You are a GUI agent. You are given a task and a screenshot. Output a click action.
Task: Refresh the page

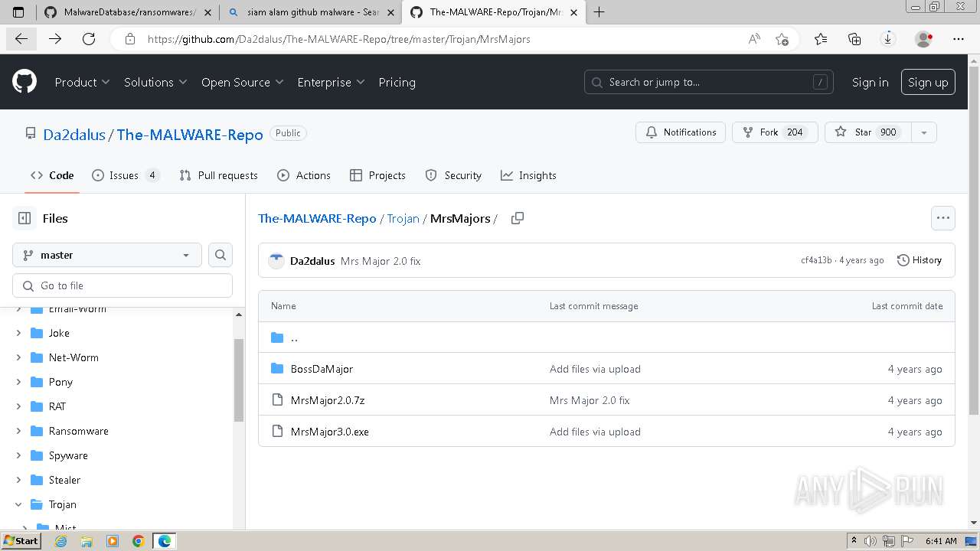pos(89,39)
